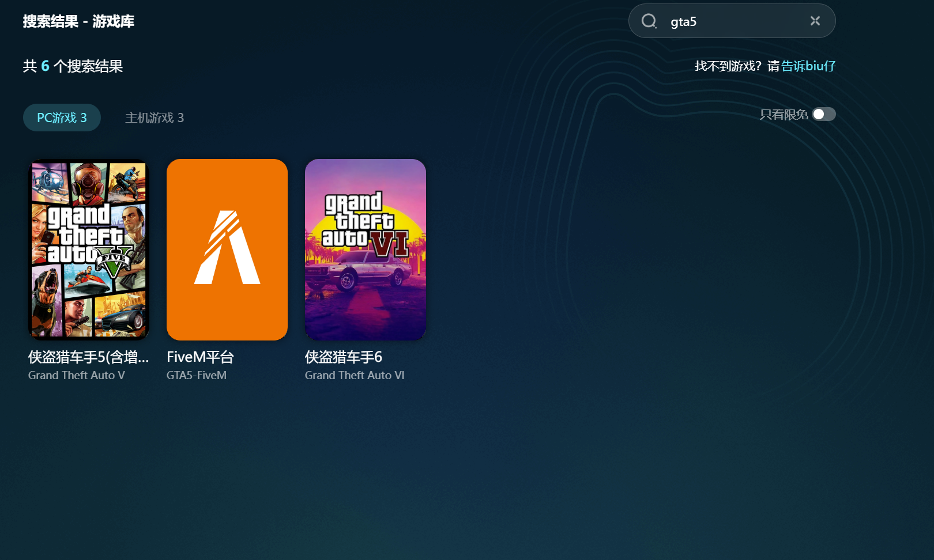Open the Grand Theft Auto V cover

[89, 249]
